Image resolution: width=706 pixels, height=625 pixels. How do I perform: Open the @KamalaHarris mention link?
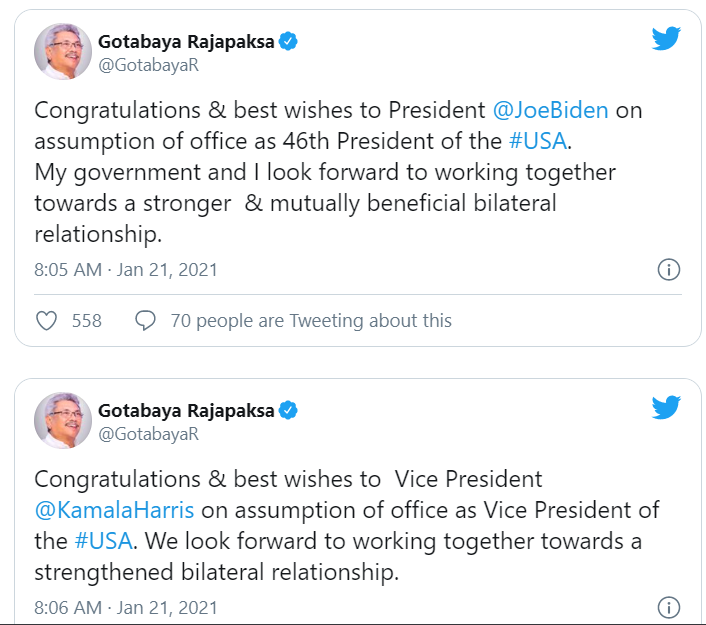click(x=116, y=510)
